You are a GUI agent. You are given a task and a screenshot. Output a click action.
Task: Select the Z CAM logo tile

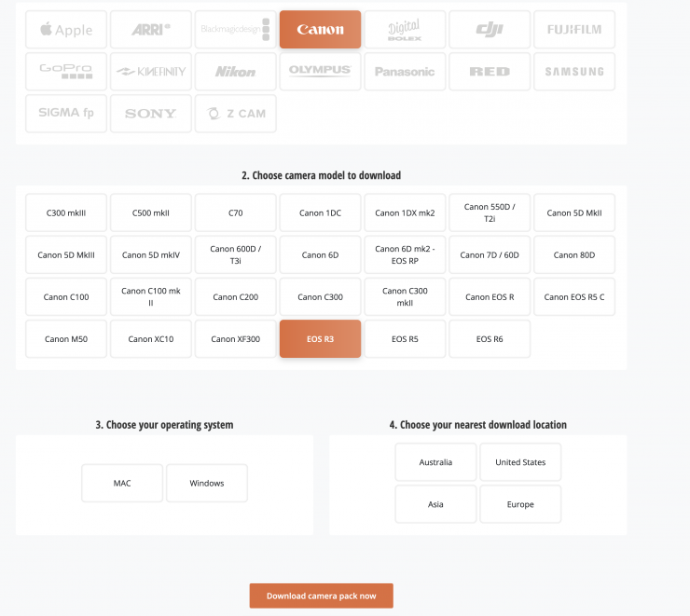click(x=235, y=114)
